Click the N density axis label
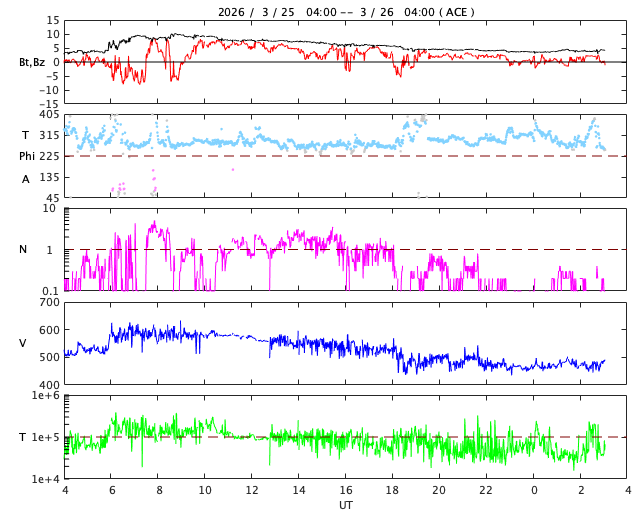The width and height of the screenshot is (640, 512). [24, 250]
